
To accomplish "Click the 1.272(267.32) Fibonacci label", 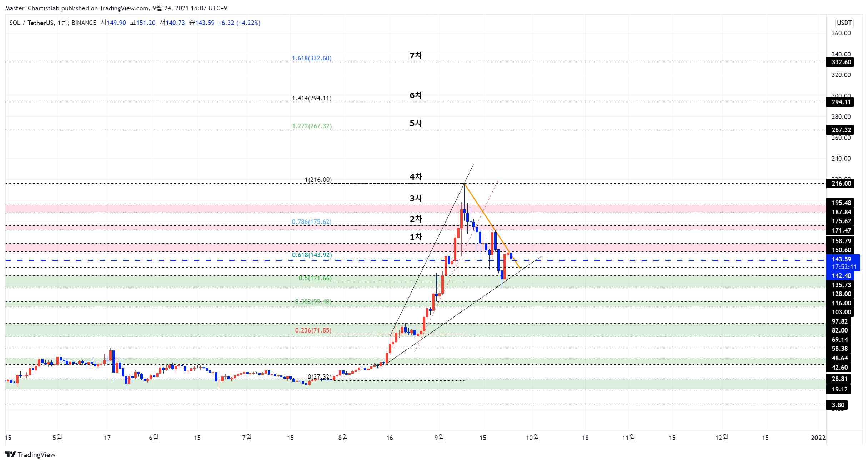I will 312,126.
